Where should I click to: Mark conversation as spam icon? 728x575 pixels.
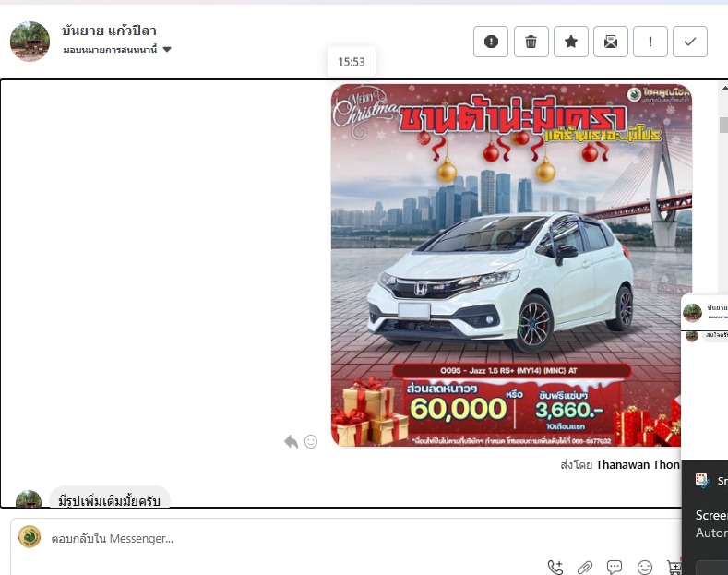coord(491,42)
